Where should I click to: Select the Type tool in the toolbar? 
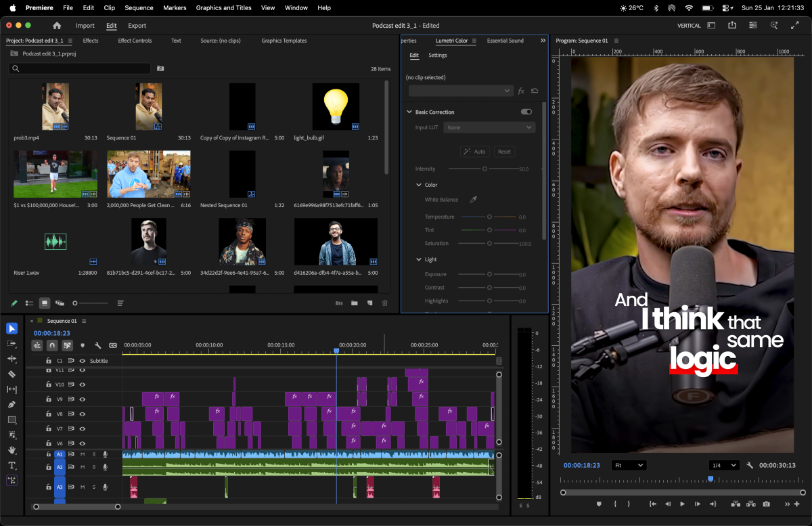click(x=12, y=465)
